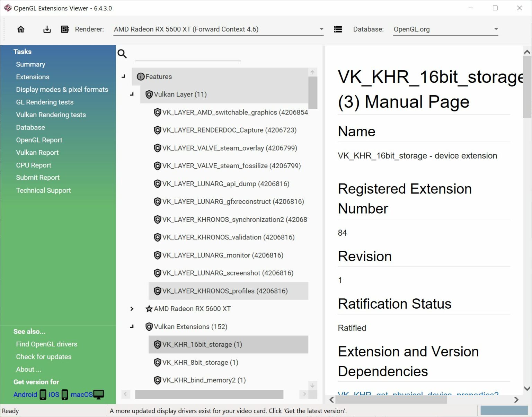Image resolution: width=532 pixels, height=417 pixels.
Task: Open the Vulkan Report
Action: point(37,153)
